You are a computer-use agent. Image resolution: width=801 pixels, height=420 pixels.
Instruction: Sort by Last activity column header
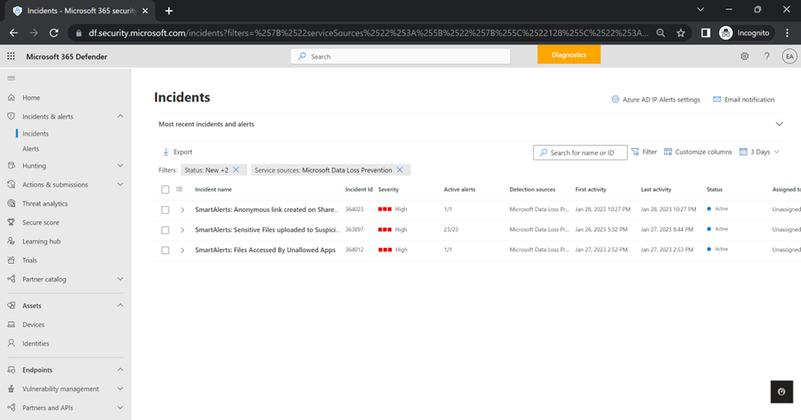pos(656,190)
